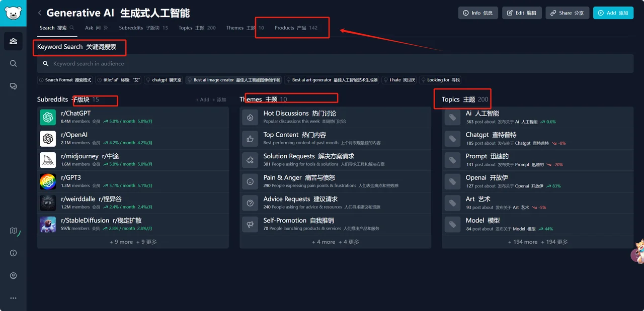Click the bear logo icon
The width and height of the screenshot is (644, 311).
point(13,13)
